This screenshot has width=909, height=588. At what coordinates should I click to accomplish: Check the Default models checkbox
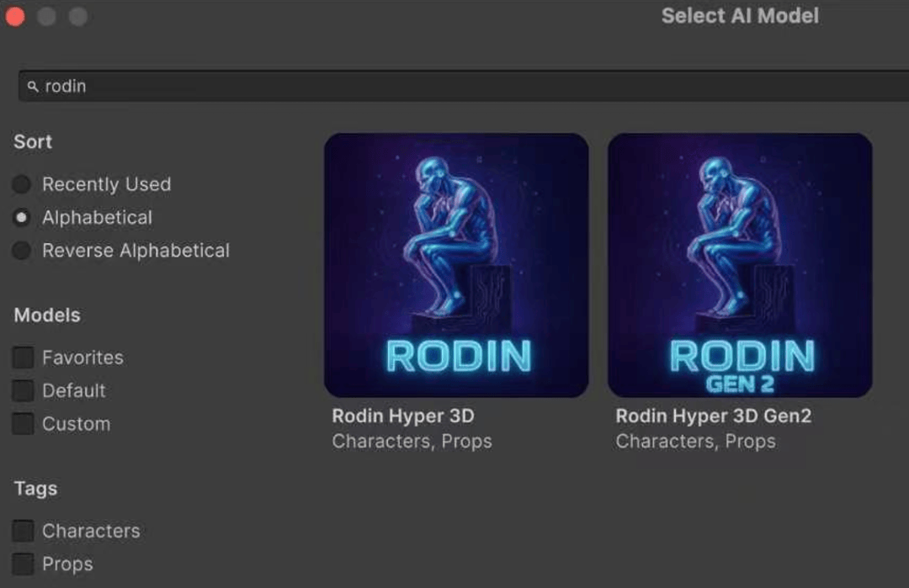pos(24,391)
